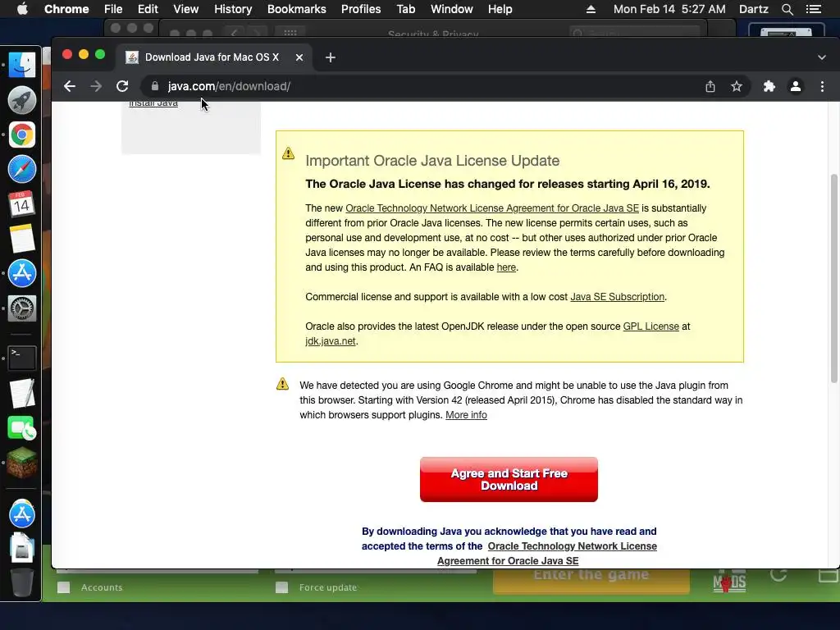Screen dimensions: 840x630
Task: Click the FAQ 'here' link
Action: tap(506, 267)
